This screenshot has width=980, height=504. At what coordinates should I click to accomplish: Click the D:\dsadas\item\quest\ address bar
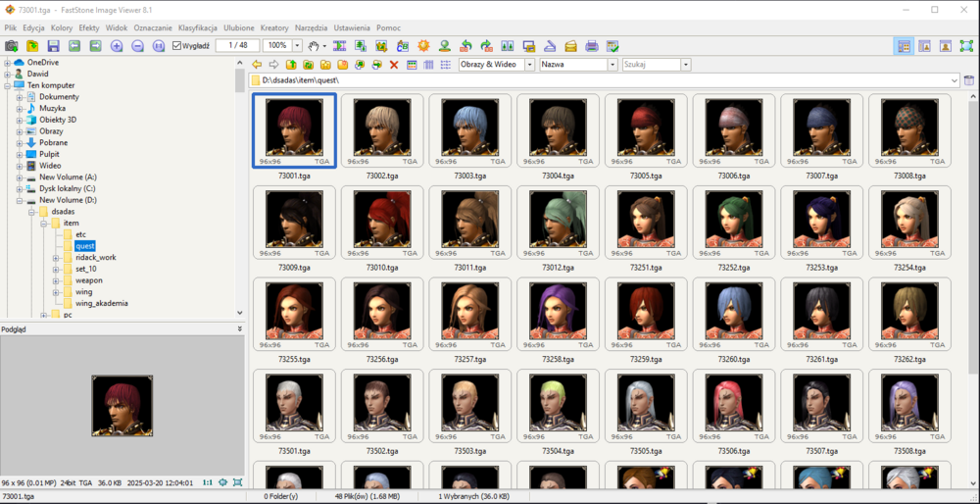click(604, 80)
